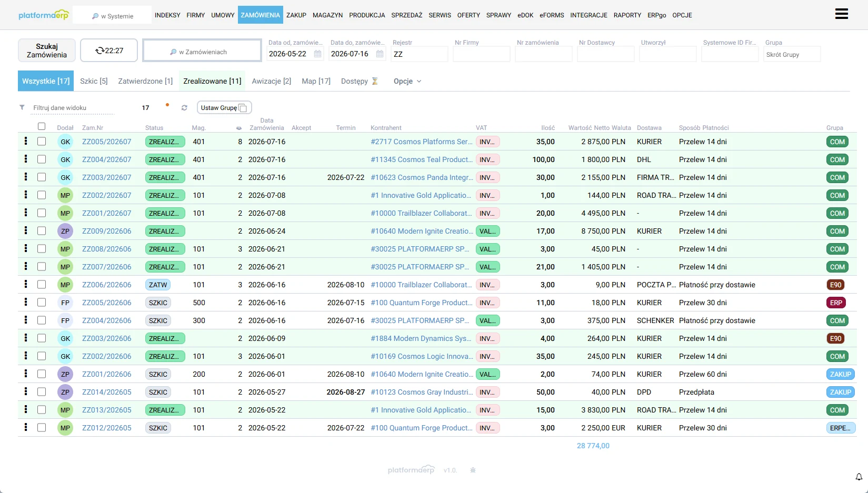Open the notifications bell

point(859,477)
